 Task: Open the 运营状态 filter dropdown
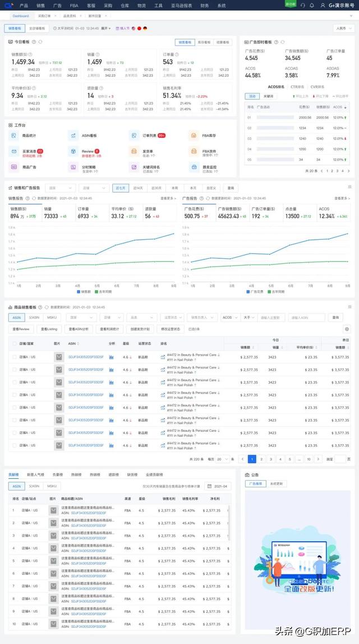[172, 317]
